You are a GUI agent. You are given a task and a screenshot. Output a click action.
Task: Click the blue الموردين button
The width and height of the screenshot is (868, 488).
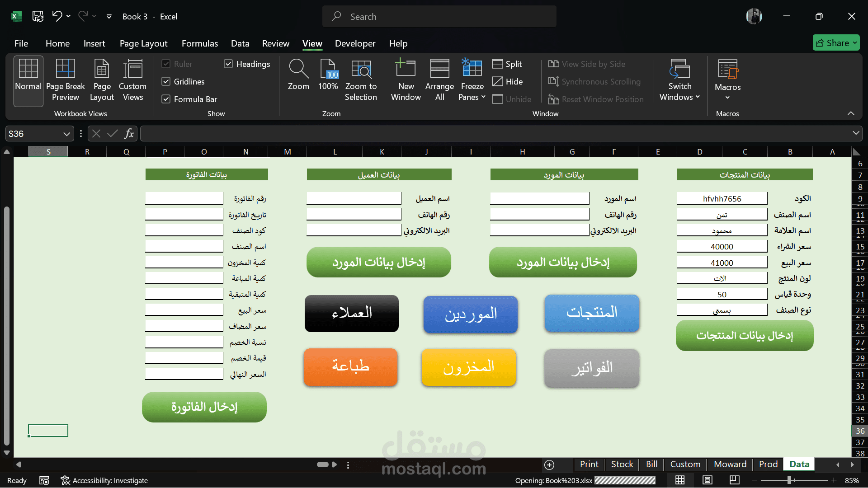(x=471, y=314)
